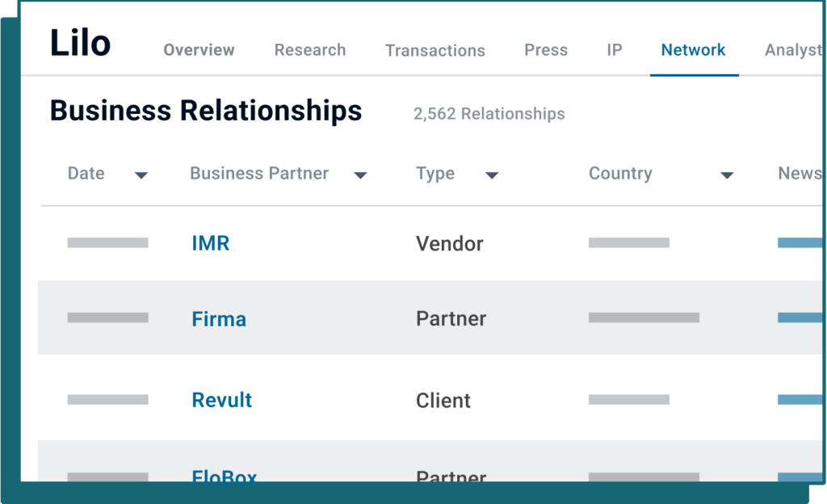Open the IMR business partner link
Viewport: 827px width, 504px height.
click(x=210, y=243)
